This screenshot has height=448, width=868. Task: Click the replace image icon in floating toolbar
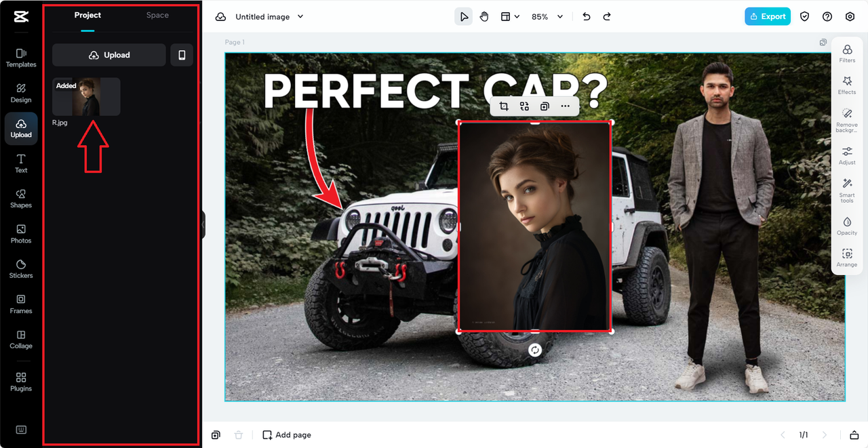pyautogui.click(x=524, y=106)
